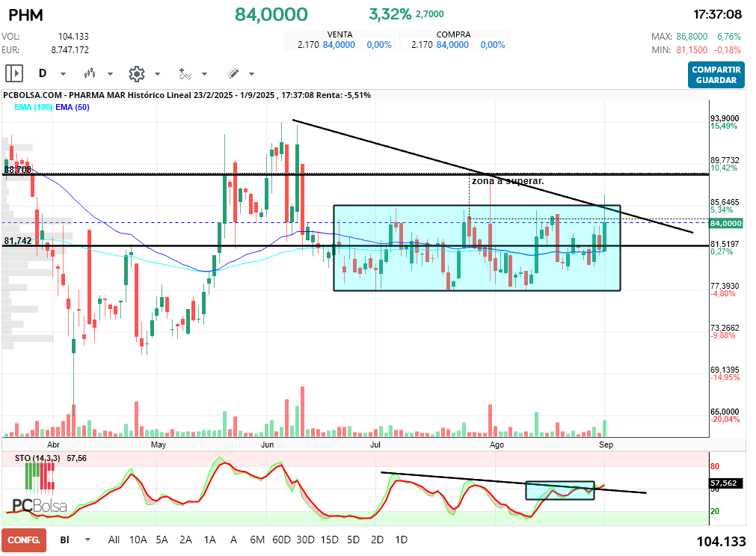The image size is (756, 556).
Task: Expand the D timeframe dropdown arrow
Action: click(x=63, y=74)
